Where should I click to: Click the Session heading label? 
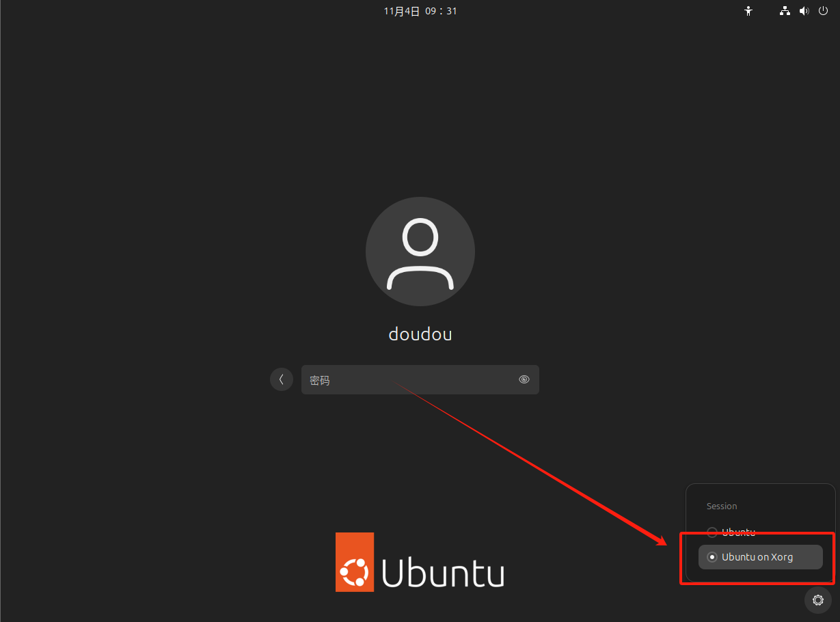tap(722, 506)
